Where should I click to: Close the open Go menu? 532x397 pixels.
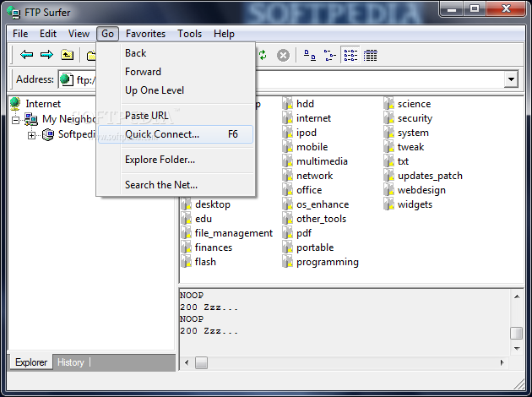coord(107,34)
